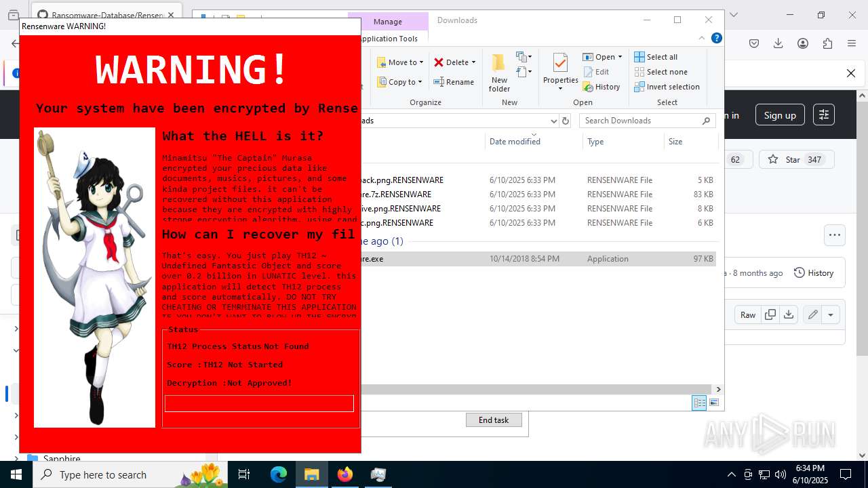Switch to details view icon

point(699,403)
